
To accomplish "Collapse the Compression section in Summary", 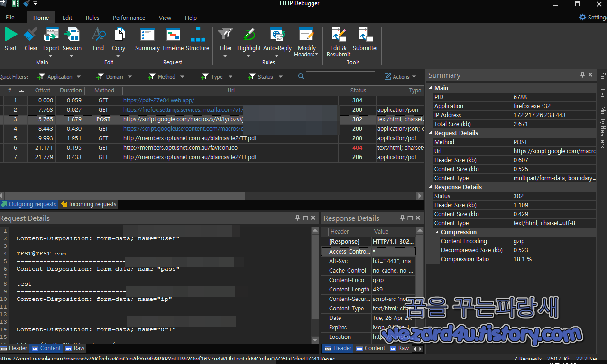I will [437, 232].
